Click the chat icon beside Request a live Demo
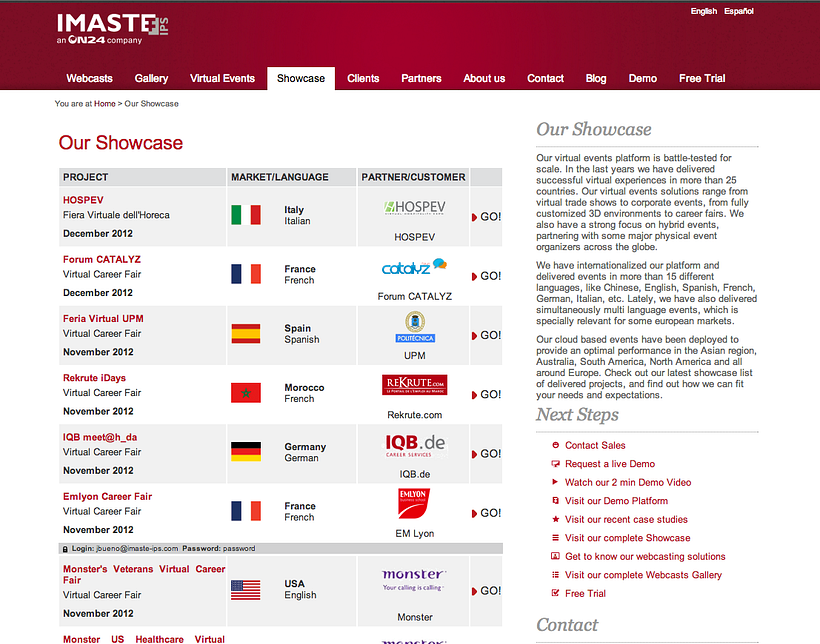820x644 pixels. pos(555,464)
